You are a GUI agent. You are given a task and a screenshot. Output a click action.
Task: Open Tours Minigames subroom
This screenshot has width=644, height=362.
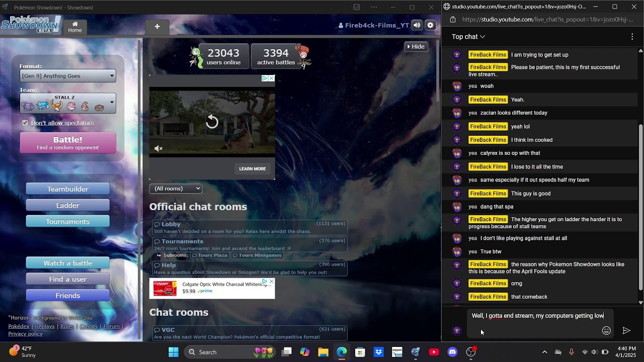click(x=257, y=255)
